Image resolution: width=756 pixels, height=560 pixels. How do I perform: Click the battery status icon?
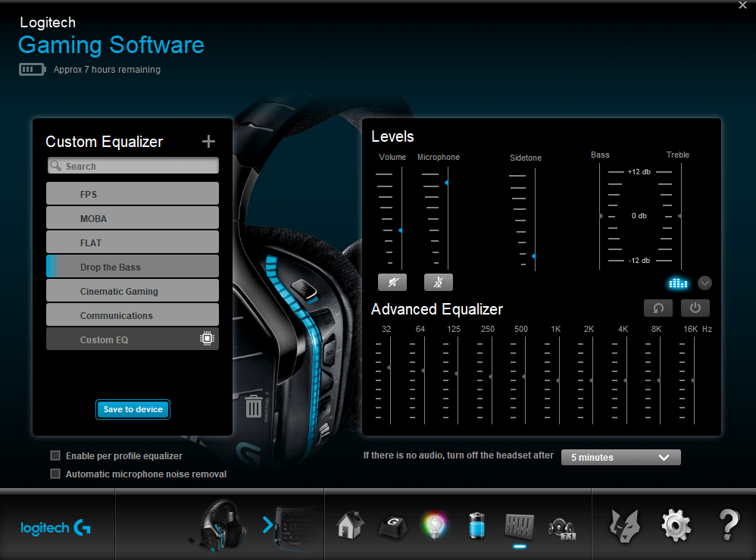pyautogui.click(x=33, y=70)
